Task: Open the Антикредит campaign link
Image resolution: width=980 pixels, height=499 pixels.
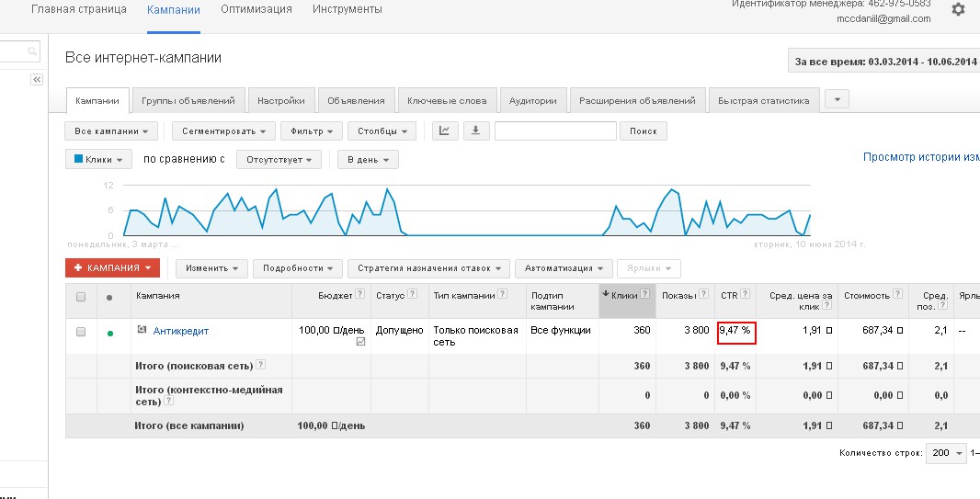Action: click(180, 331)
